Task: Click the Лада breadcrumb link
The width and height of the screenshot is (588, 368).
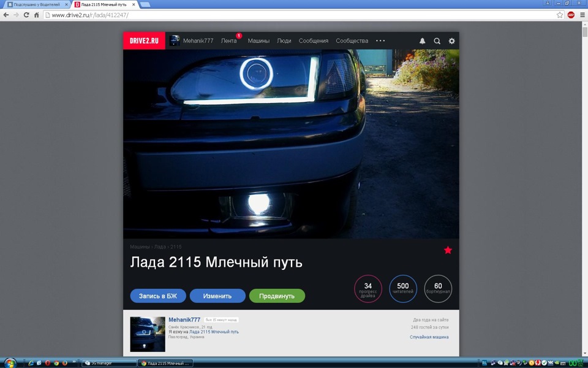Action: pyautogui.click(x=160, y=247)
